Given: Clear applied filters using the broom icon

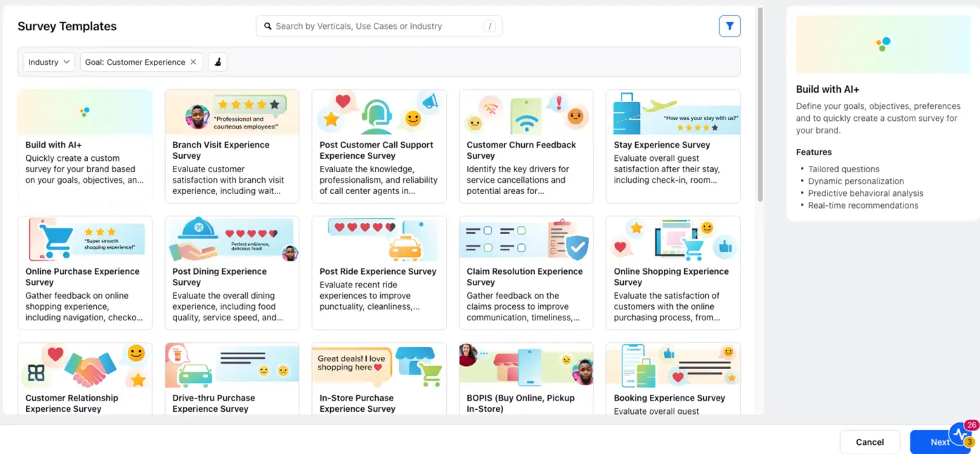Looking at the screenshot, I should [217, 62].
